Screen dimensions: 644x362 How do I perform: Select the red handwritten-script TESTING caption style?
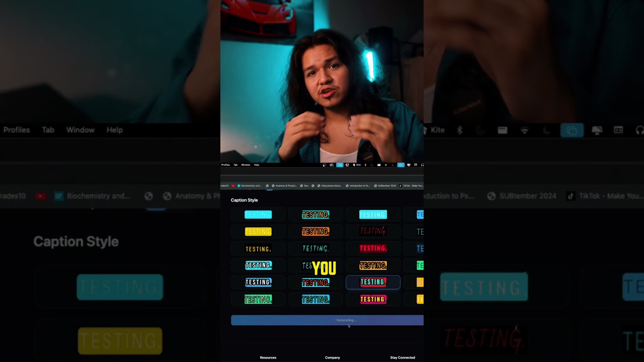373,231
